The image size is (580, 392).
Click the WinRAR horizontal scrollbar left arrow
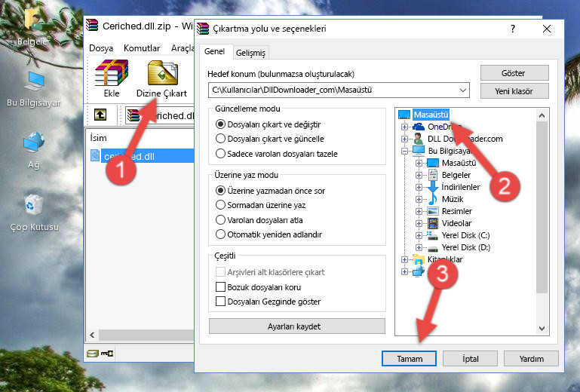pyautogui.click(x=92, y=335)
